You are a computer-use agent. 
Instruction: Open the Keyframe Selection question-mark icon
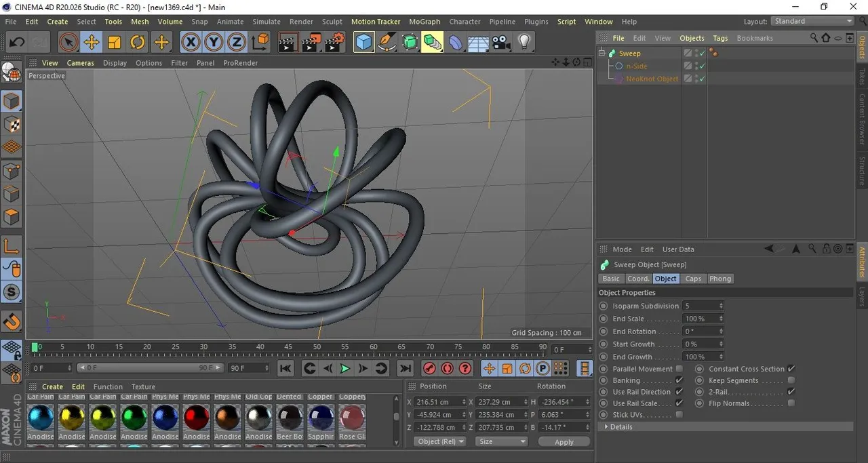(x=465, y=368)
